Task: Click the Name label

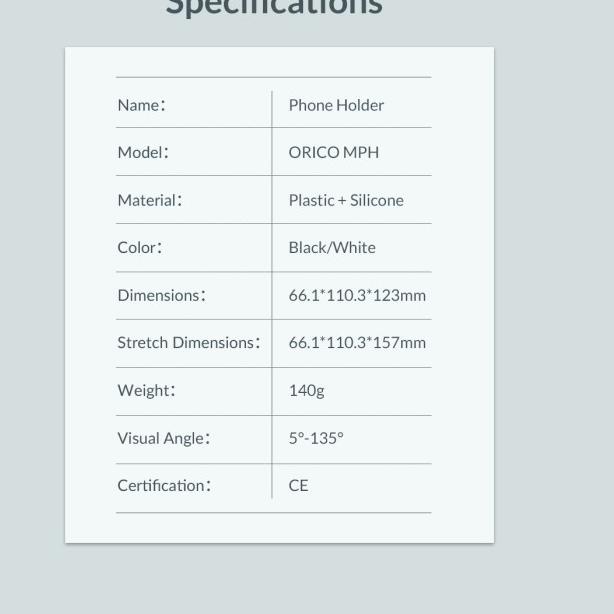Action: (141, 105)
